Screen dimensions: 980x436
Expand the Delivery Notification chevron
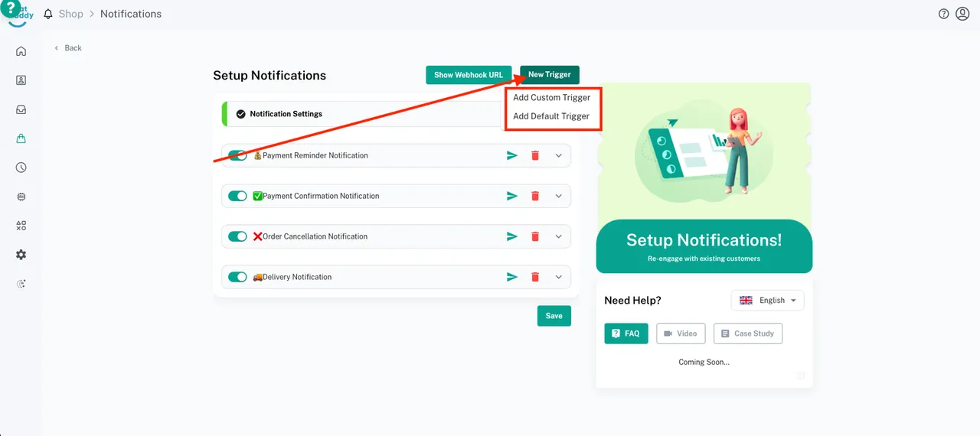(x=558, y=277)
